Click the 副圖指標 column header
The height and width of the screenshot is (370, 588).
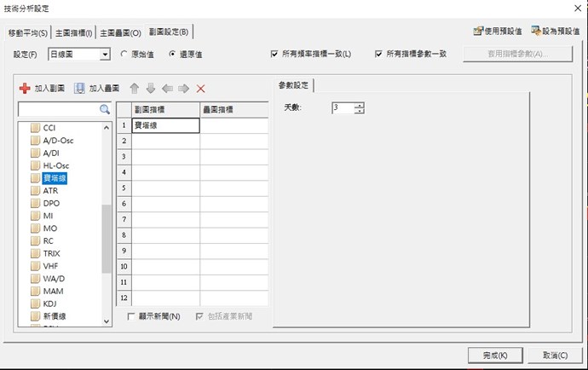point(166,110)
